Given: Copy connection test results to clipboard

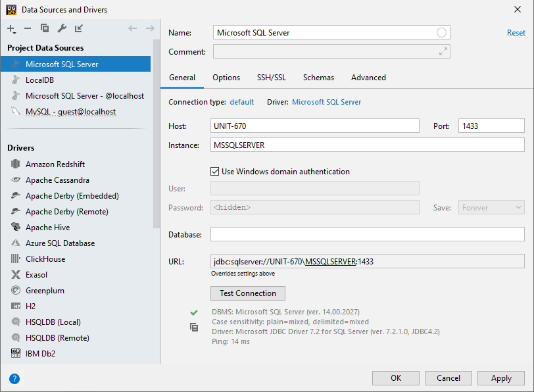Looking at the screenshot, I should click(194, 328).
